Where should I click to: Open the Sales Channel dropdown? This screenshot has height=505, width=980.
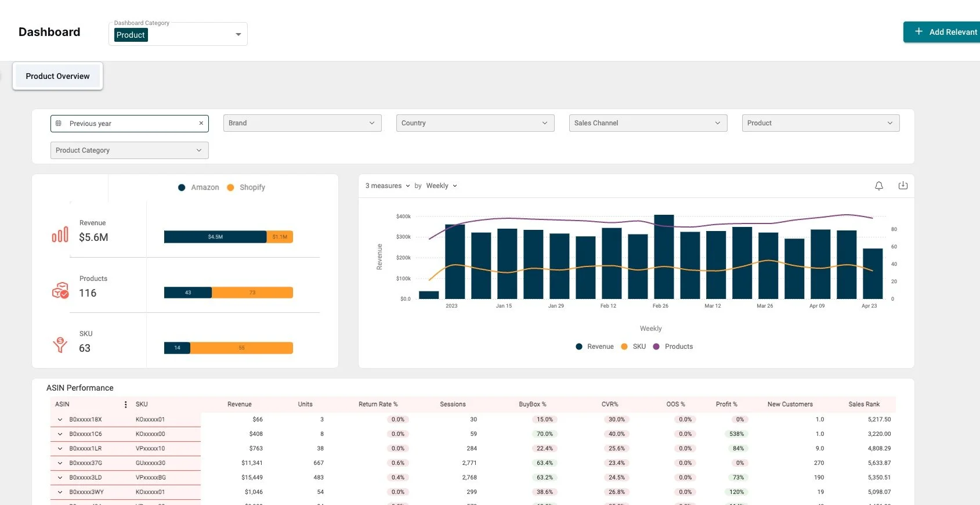(x=648, y=123)
